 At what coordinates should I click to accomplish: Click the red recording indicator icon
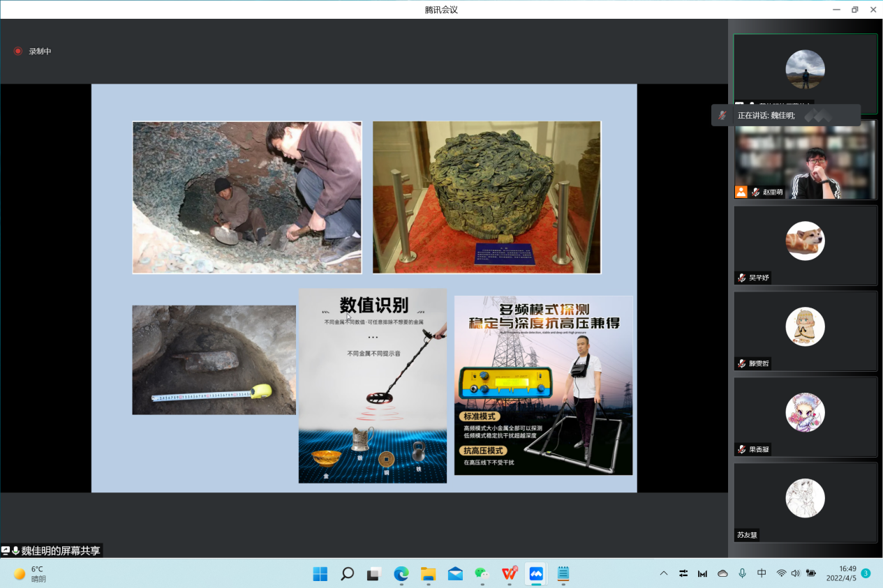pos(18,51)
